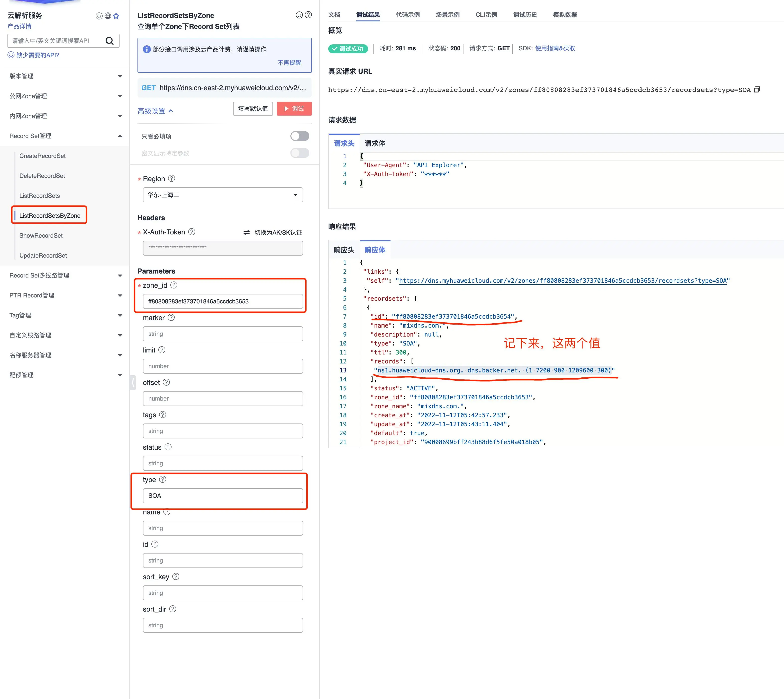The width and height of the screenshot is (784, 699).
Task: Click the red 调试 button
Action: pos(294,108)
